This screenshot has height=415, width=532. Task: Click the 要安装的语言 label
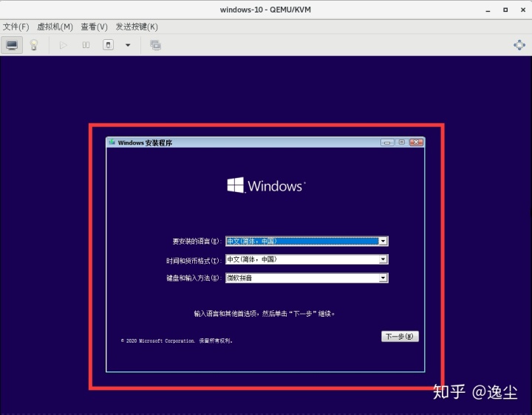pos(197,241)
